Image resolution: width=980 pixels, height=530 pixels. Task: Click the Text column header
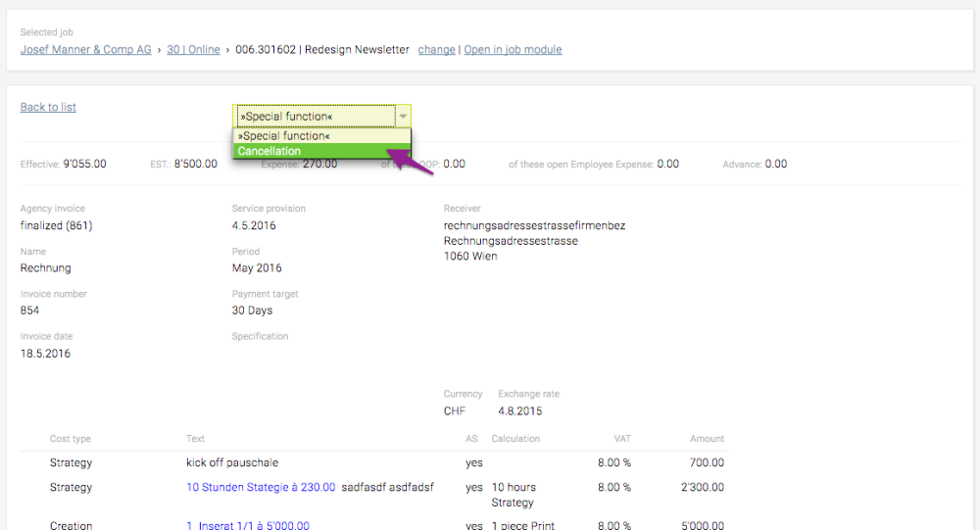195,439
